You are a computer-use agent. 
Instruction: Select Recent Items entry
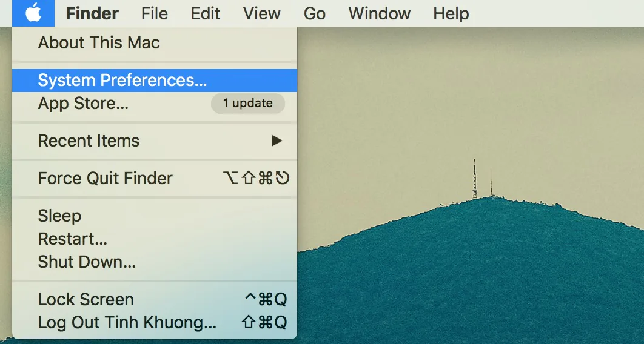(x=155, y=141)
